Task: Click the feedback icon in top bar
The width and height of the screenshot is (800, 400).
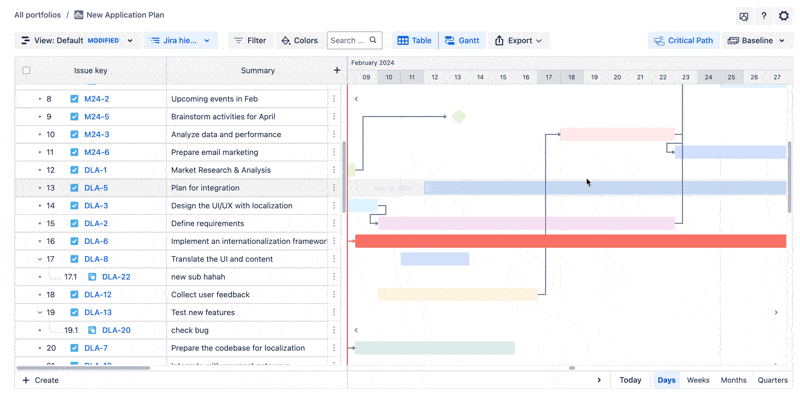Action: 743,16
